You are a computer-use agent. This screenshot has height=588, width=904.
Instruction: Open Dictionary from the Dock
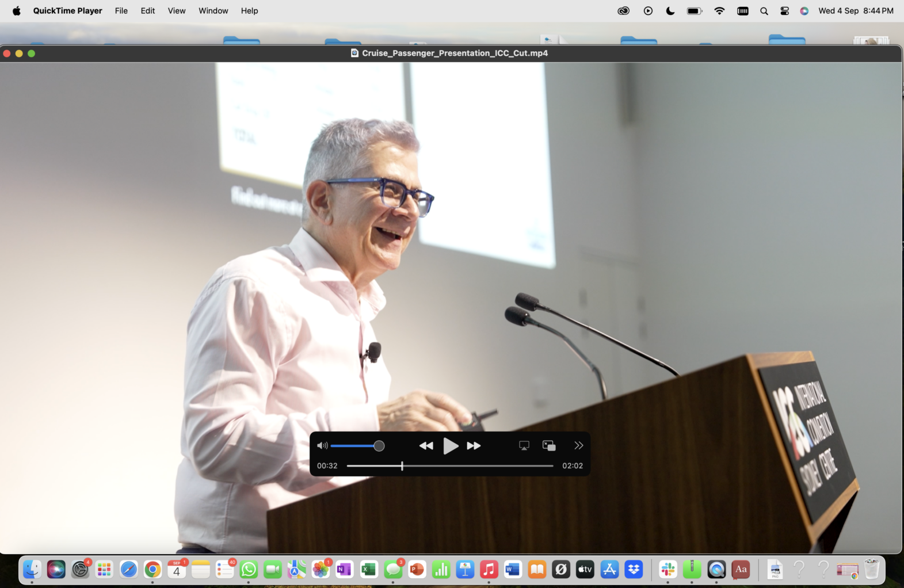click(741, 570)
